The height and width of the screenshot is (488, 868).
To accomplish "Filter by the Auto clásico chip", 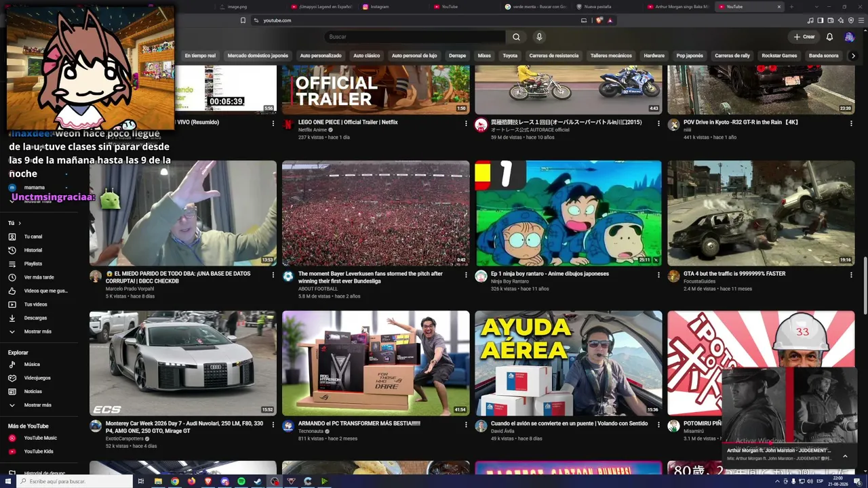I will [x=366, y=56].
